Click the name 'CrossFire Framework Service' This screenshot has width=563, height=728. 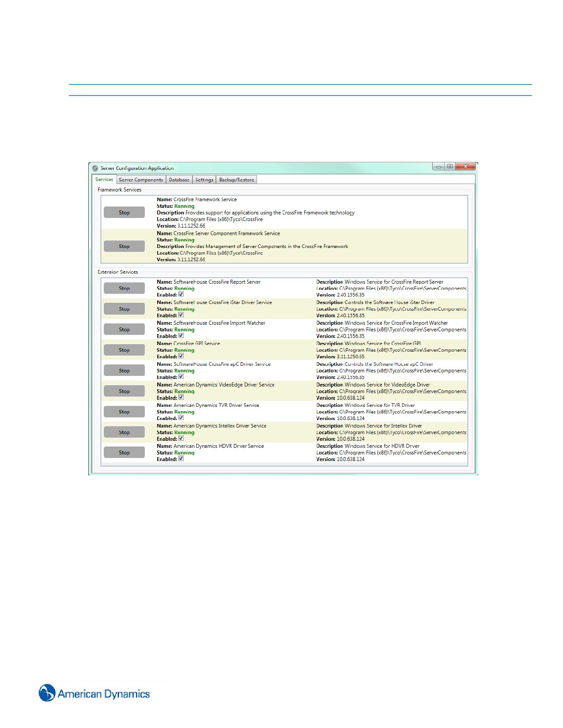point(205,199)
